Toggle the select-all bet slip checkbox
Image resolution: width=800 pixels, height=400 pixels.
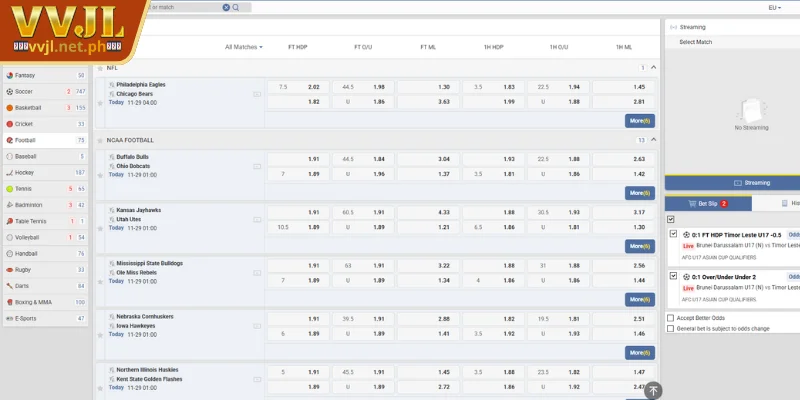671,219
